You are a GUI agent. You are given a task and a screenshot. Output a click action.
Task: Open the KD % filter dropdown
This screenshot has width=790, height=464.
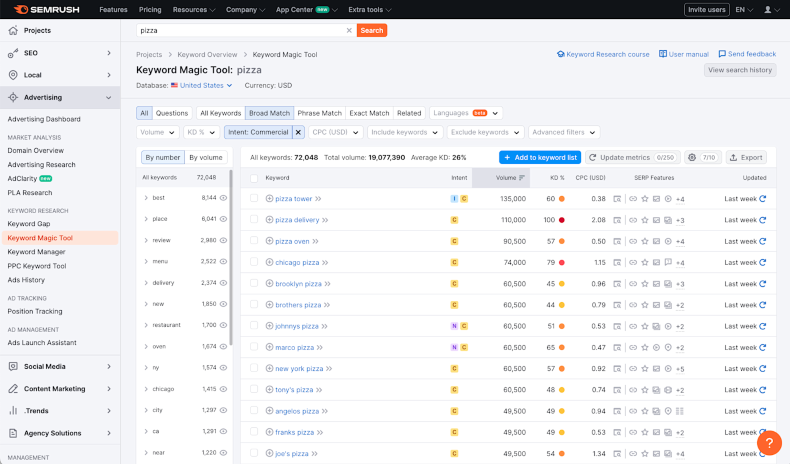click(x=201, y=132)
